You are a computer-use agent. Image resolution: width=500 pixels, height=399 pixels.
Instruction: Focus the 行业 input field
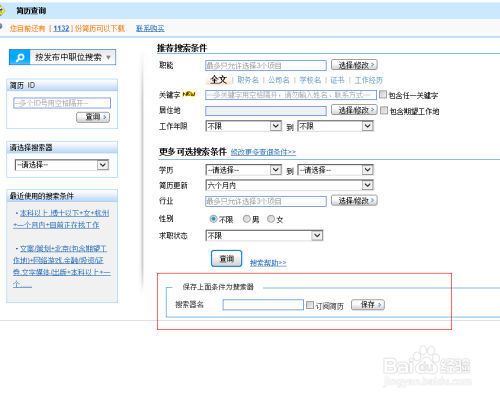[x=266, y=201]
